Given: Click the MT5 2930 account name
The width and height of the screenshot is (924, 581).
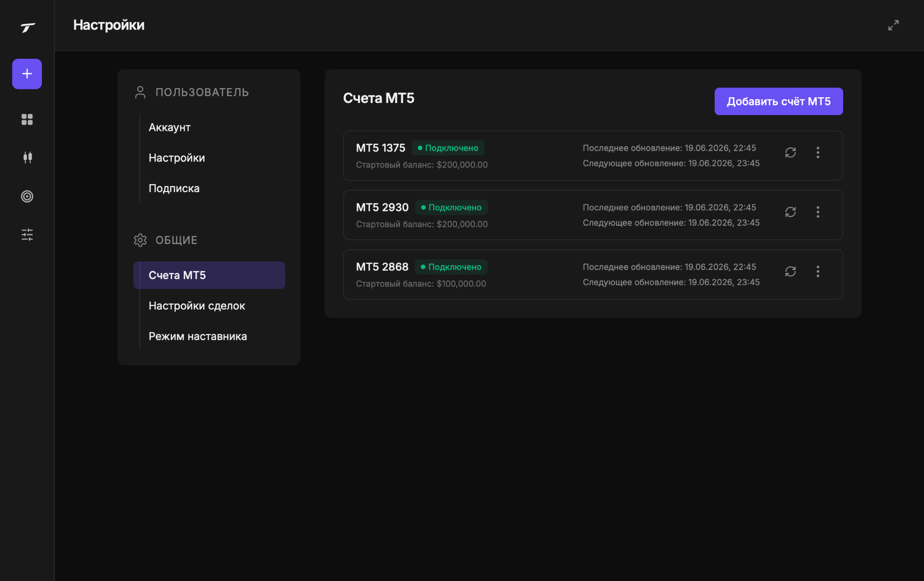Looking at the screenshot, I should tap(382, 207).
